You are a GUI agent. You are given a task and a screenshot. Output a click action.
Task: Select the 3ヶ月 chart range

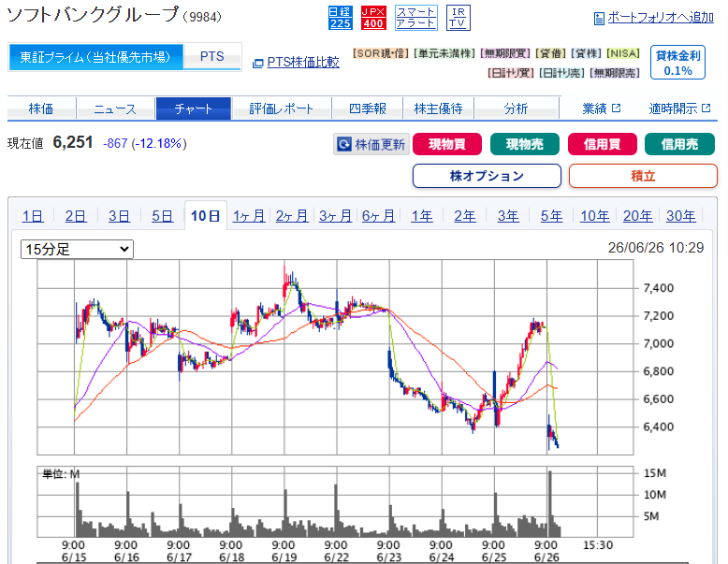pyautogui.click(x=335, y=216)
